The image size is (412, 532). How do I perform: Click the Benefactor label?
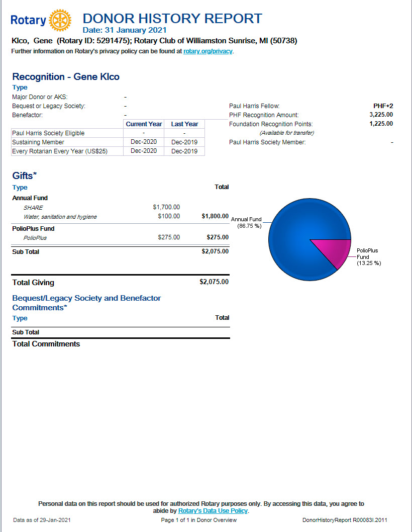pyautogui.click(x=27, y=115)
